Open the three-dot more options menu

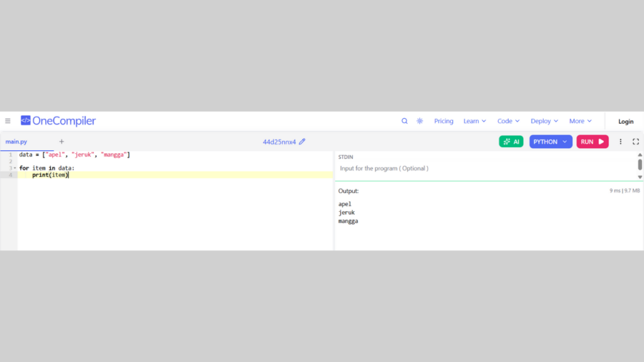tap(621, 142)
